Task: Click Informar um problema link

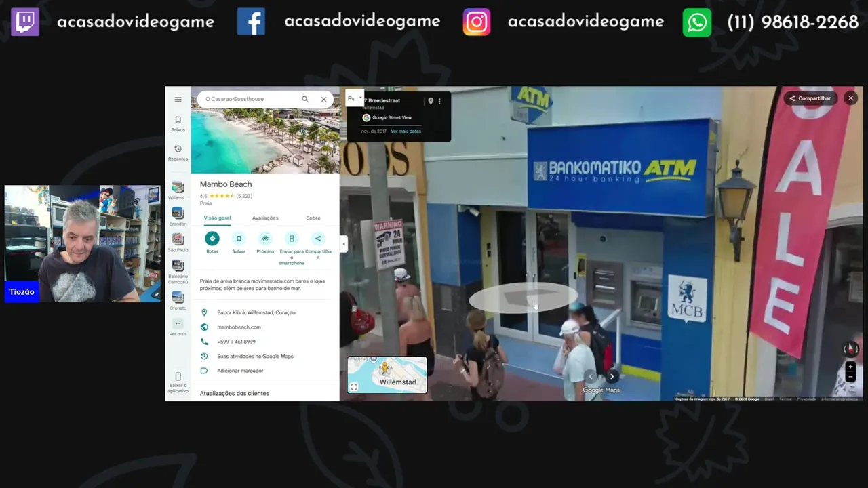Action: pos(840,399)
